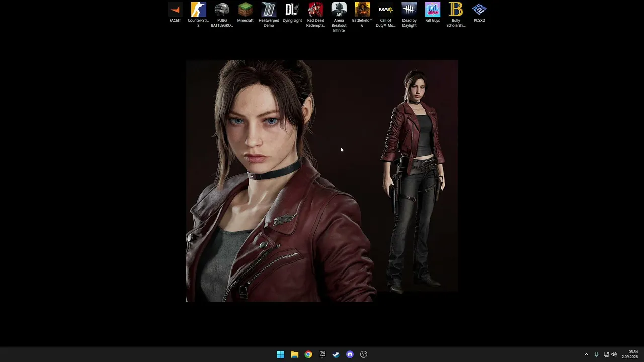
Task: Open Discord from the taskbar
Action: 350,354
